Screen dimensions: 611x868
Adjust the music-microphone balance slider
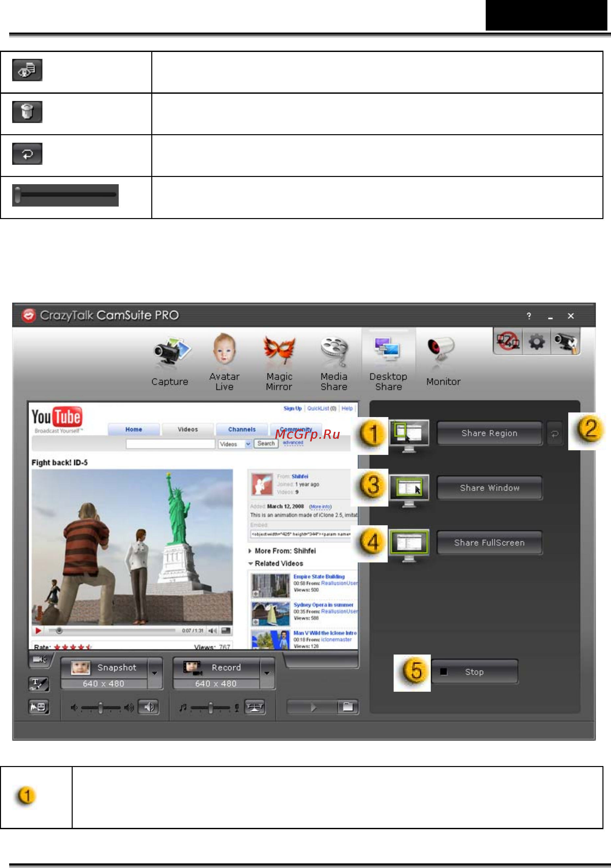[x=210, y=707]
